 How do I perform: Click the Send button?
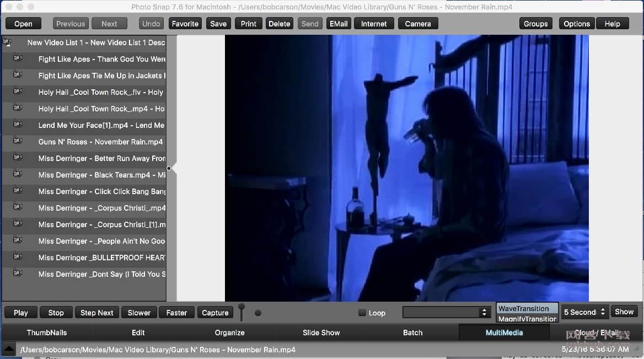pos(310,24)
